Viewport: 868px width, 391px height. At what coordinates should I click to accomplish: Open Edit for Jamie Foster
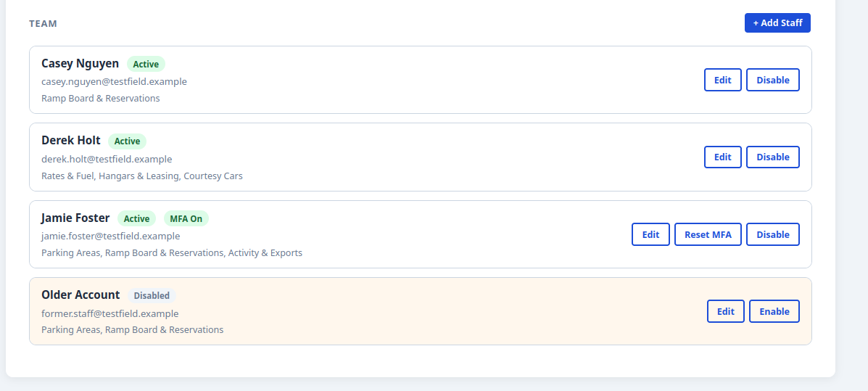650,234
